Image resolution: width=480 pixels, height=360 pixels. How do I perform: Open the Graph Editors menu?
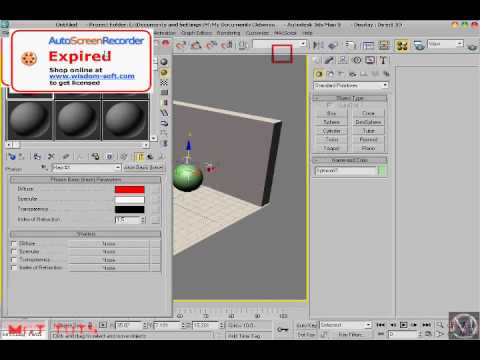[196, 33]
